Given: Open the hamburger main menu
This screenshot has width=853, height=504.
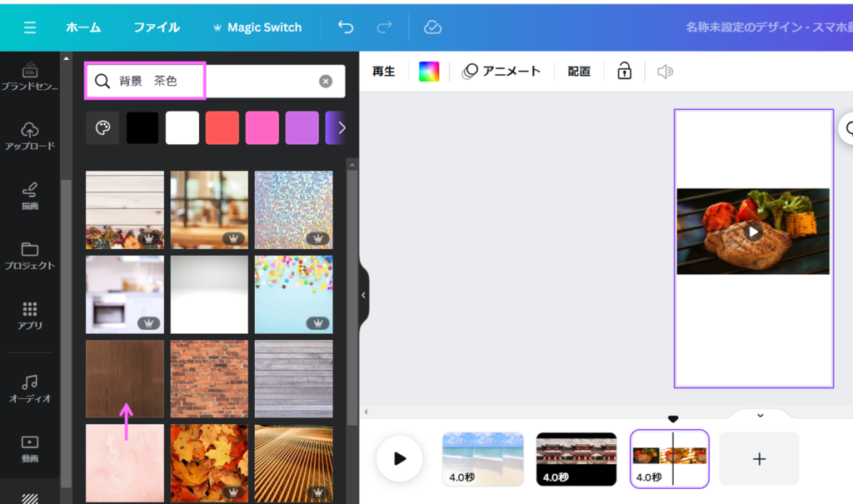Looking at the screenshot, I should [30, 27].
